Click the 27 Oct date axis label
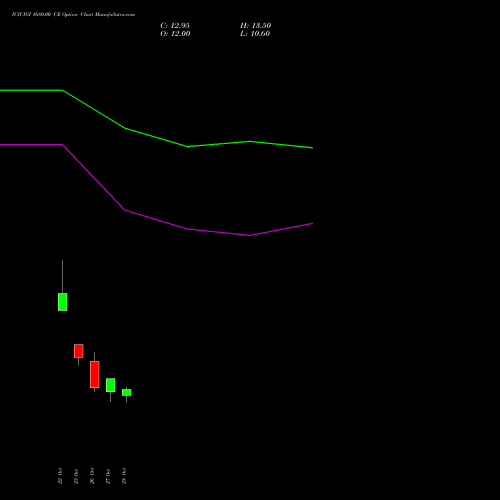The width and height of the screenshot is (500, 500). pos(108,476)
